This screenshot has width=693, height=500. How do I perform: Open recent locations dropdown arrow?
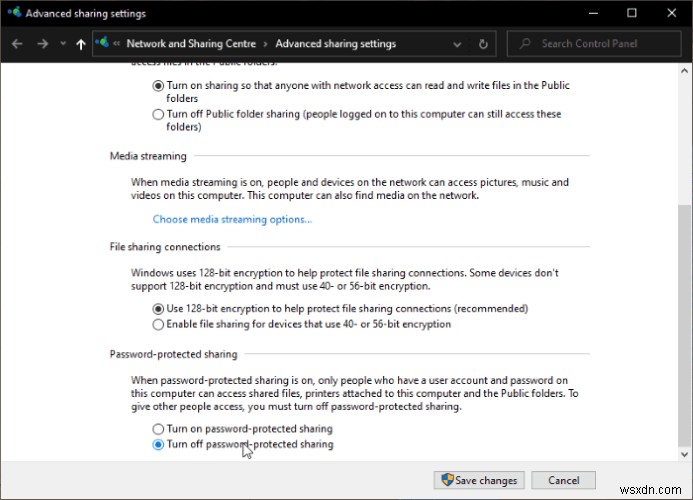(x=63, y=43)
